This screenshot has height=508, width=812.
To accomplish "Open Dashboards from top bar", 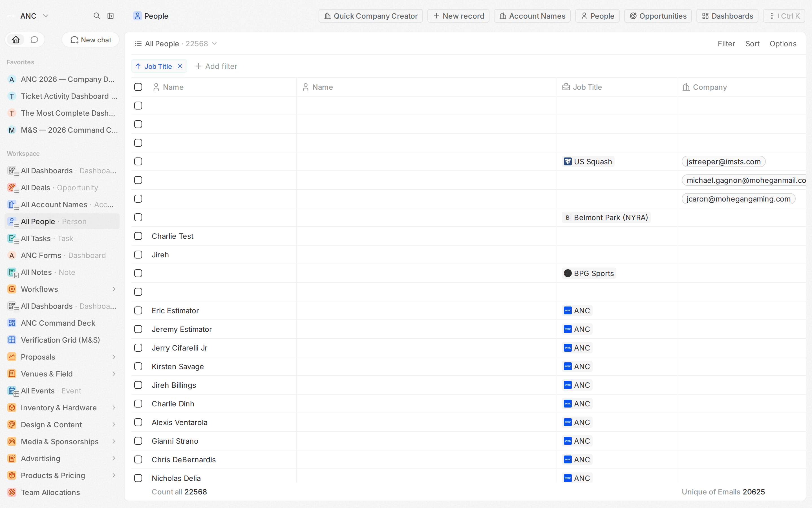I will (x=727, y=16).
